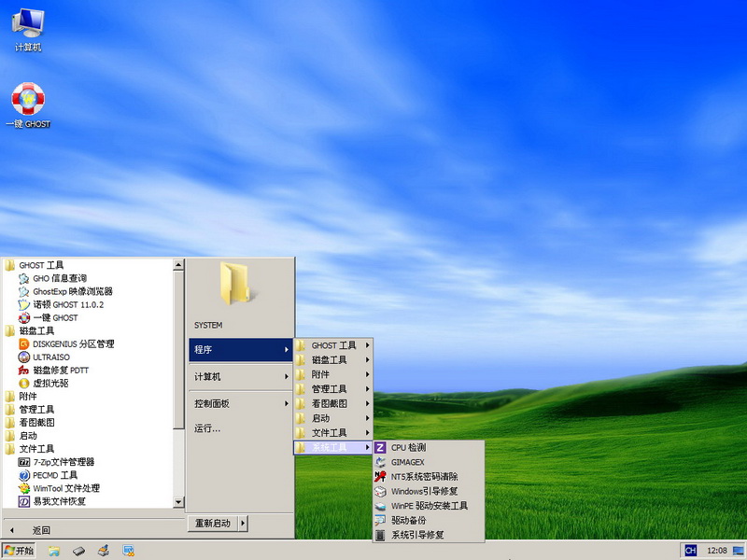This screenshot has height=560, width=747.
Task: Toggle 文件工具 folder in left tree
Action: point(30,449)
